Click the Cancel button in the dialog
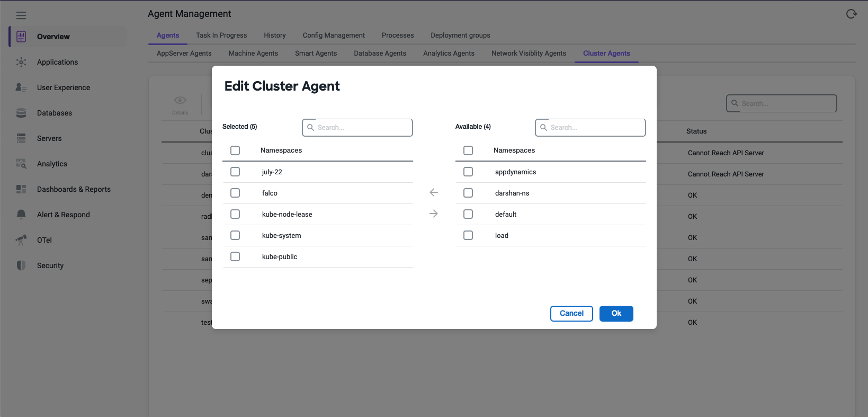 [x=571, y=314]
